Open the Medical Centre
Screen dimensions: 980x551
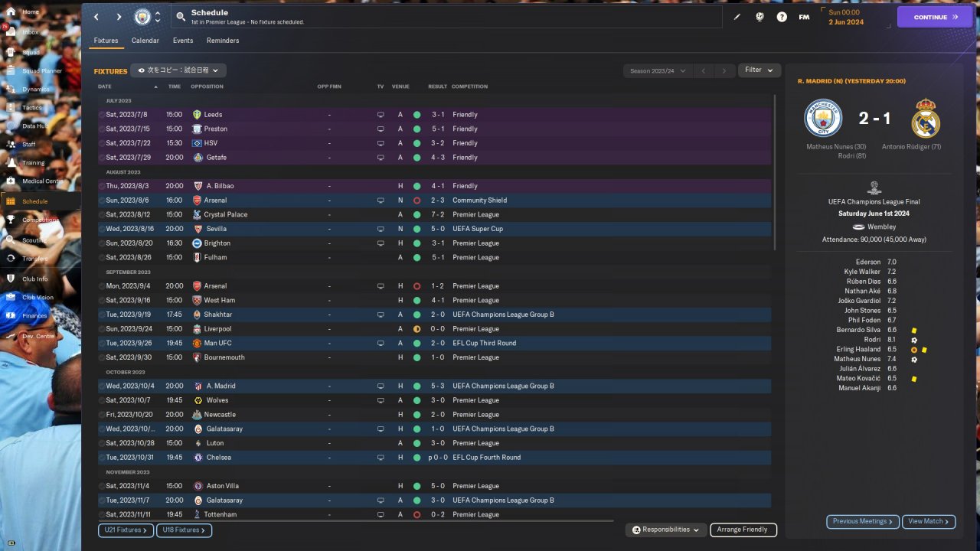[x=43, y=181]
